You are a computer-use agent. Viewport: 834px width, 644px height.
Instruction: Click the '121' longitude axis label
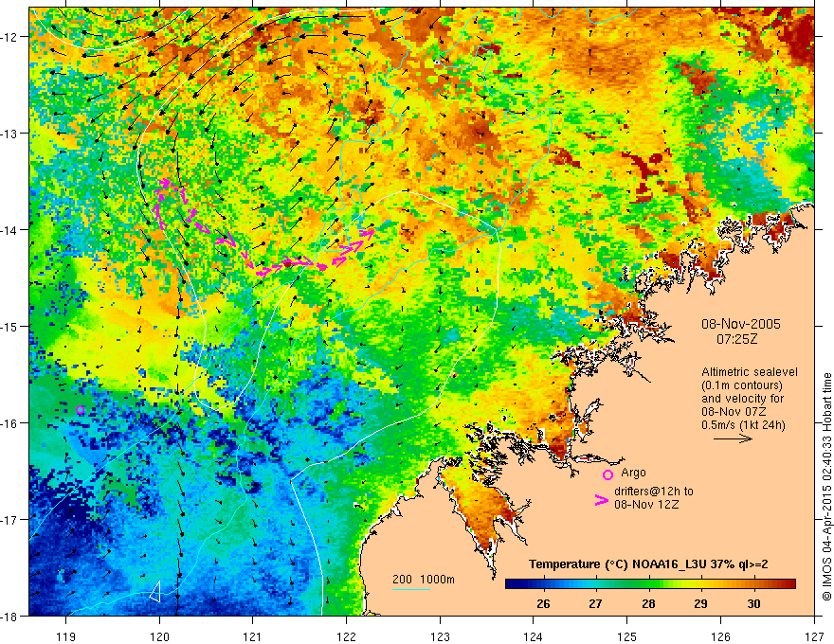click(x=253, y=636)
